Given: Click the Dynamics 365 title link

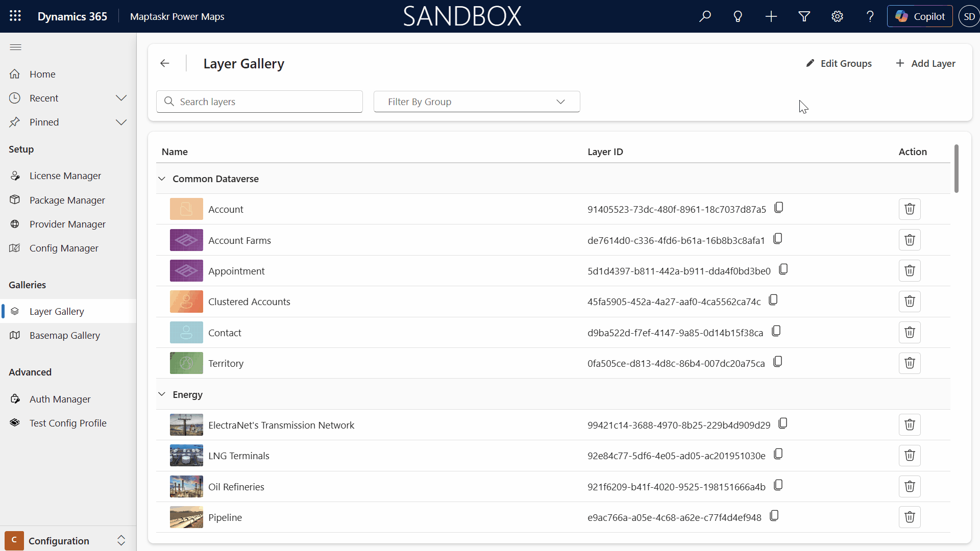Looking at the screenshot, I should tap(72, 16).
